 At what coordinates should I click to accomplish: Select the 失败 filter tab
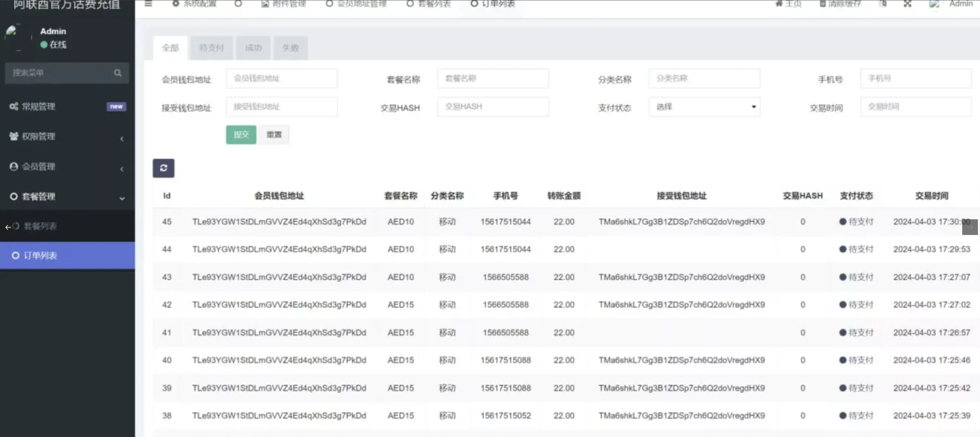290,48
